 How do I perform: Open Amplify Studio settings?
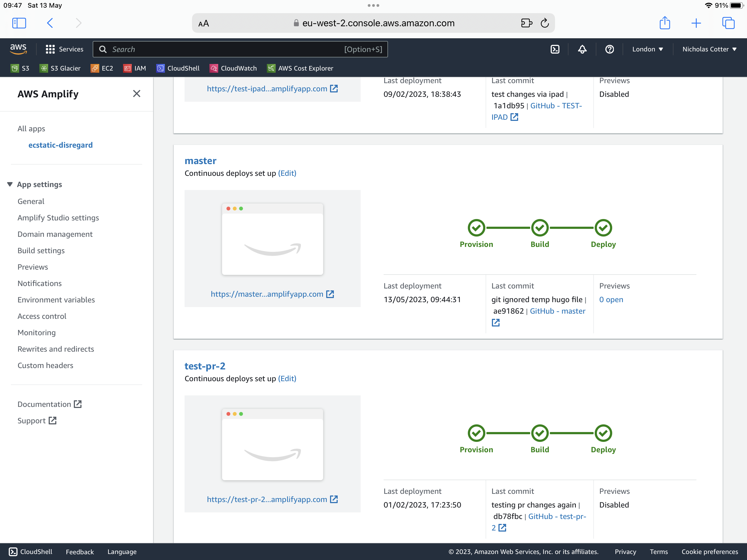58,218
